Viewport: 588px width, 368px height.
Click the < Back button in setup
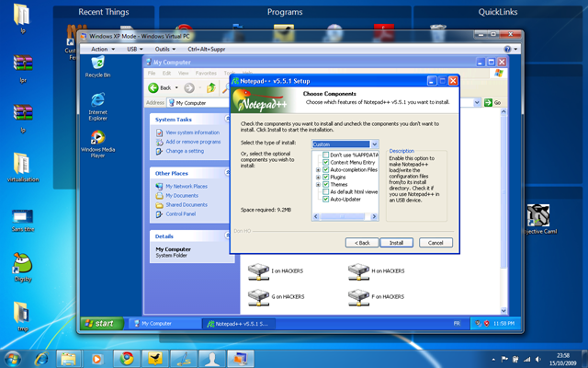click(x=362, y=243)
